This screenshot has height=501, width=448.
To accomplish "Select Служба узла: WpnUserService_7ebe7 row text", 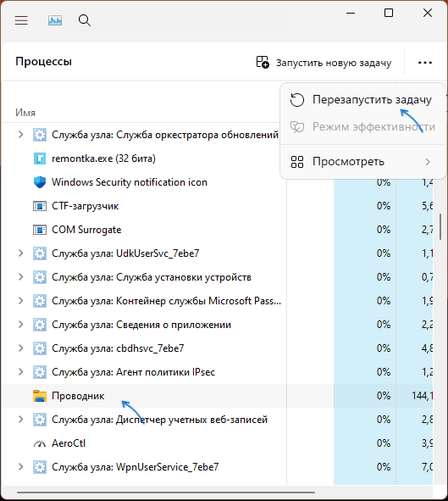I will (x=135, y=467).
